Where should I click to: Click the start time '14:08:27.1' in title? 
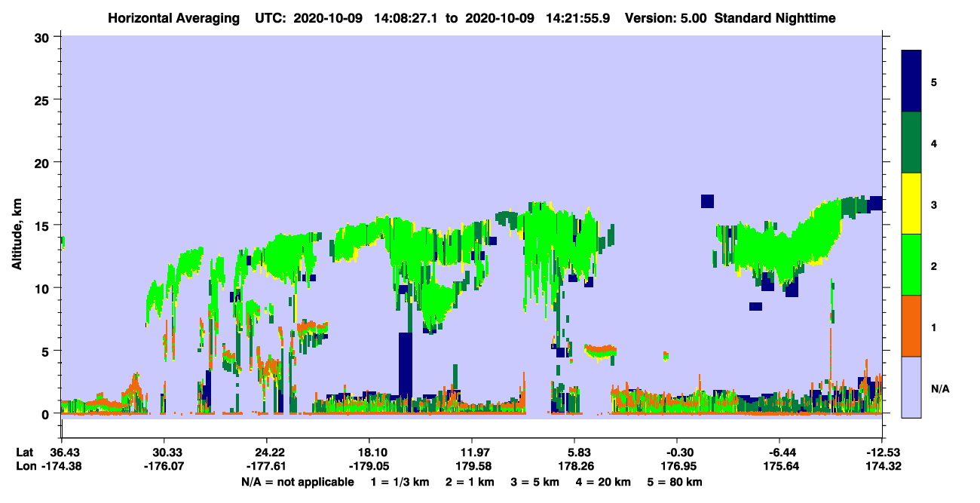pos(405,17)
